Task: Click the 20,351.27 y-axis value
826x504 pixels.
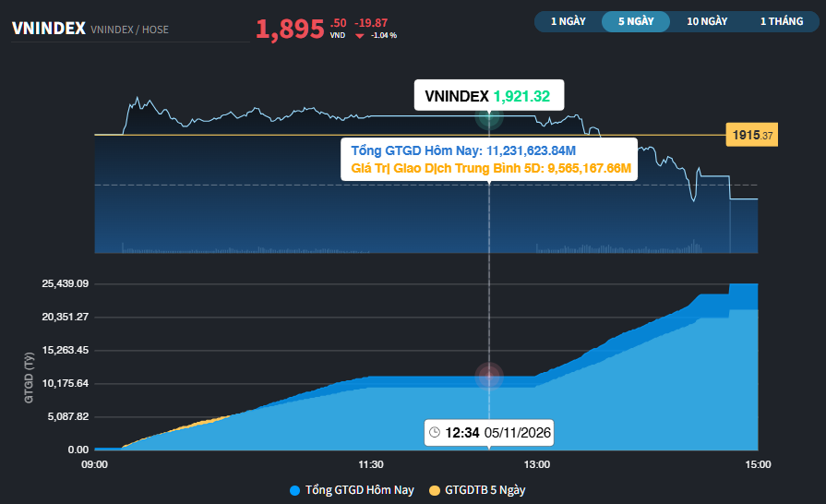Action: 66,317
